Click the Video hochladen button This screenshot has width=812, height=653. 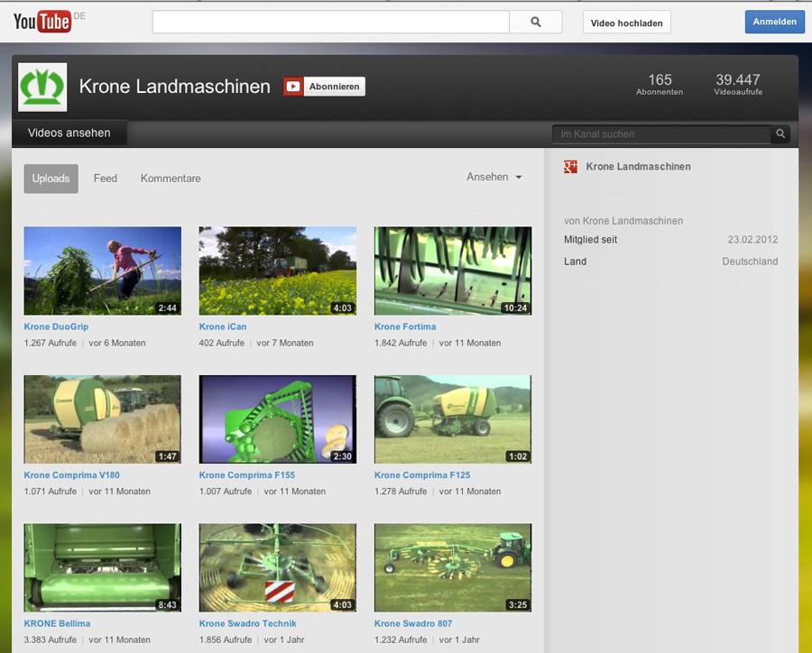coord(626,23)
